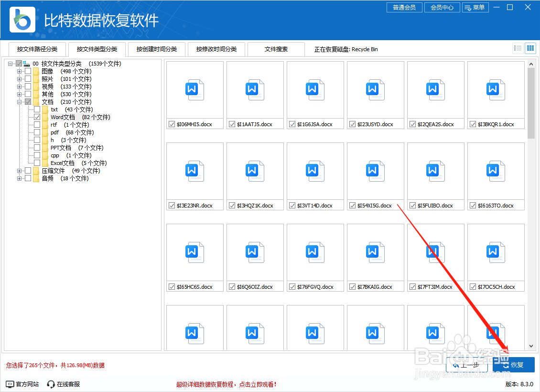Uncheck $I1AATJ5.docx selection box
Viewport: 540px width, 392px height.
(x=232, y=124)
